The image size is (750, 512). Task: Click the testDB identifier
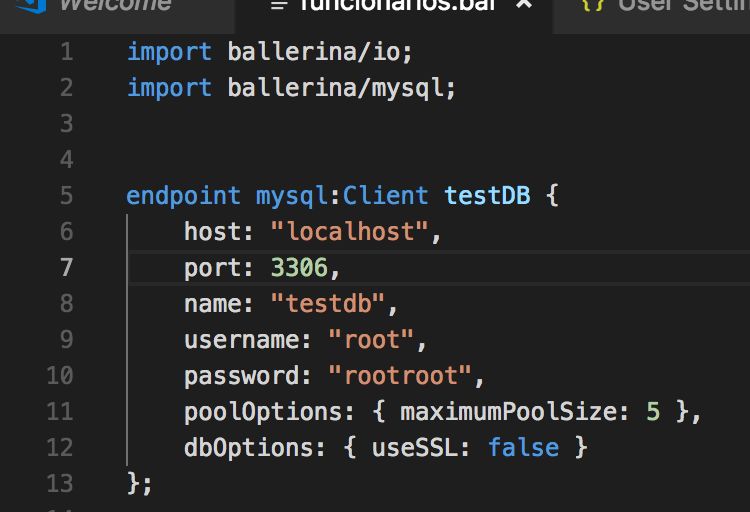pyautogui.click(x=487, y=196)
